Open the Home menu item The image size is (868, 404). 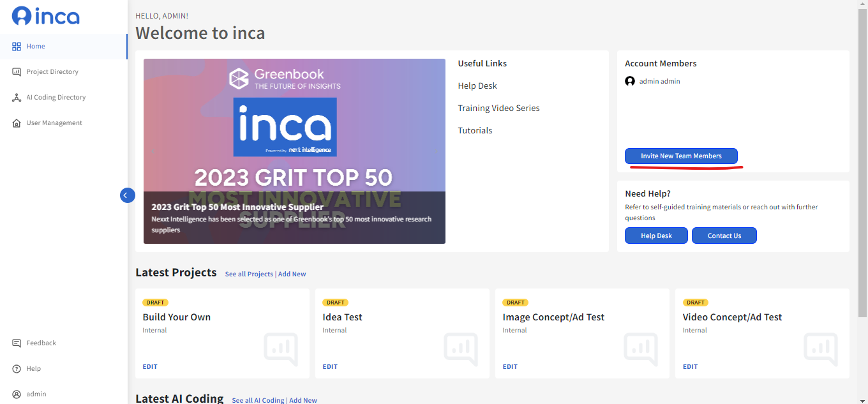point(64,46)
